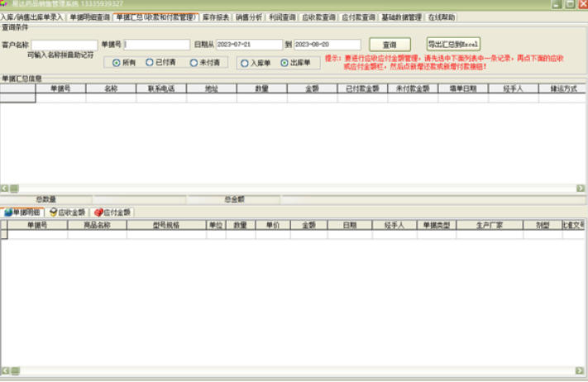Screen dimensions: 588x382
Task: Click the 到 end date field
Action: point(327,44)
